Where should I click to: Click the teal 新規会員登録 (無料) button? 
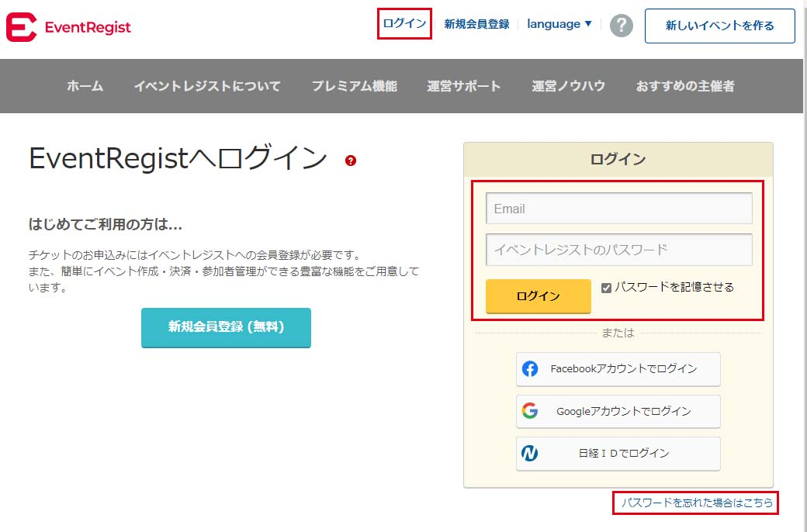(x=226, y=327)
